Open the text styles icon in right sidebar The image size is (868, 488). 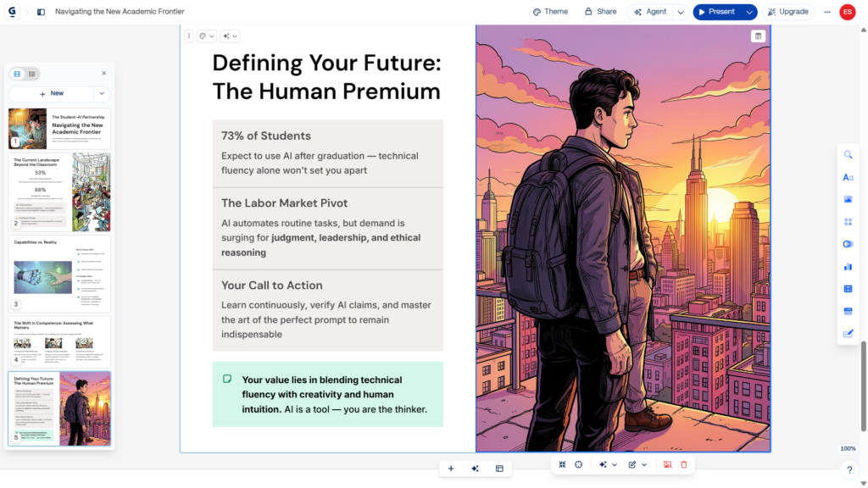pos(848,178)
